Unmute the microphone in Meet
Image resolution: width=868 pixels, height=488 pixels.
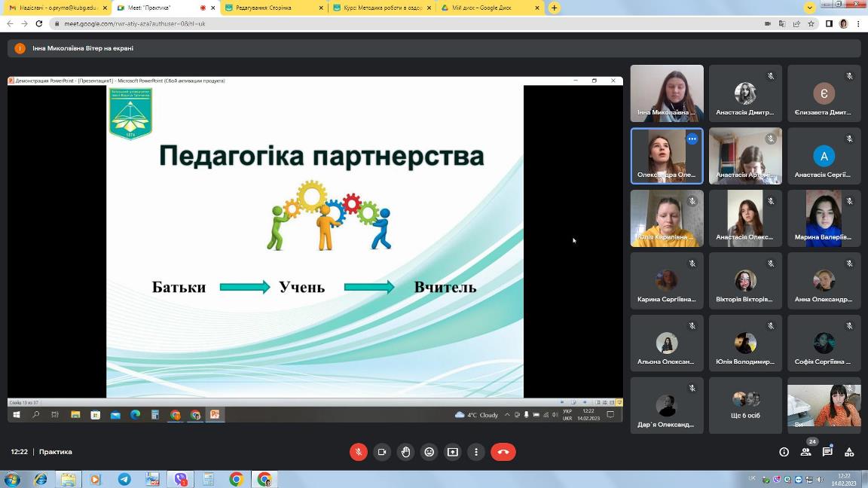(359, 452)
